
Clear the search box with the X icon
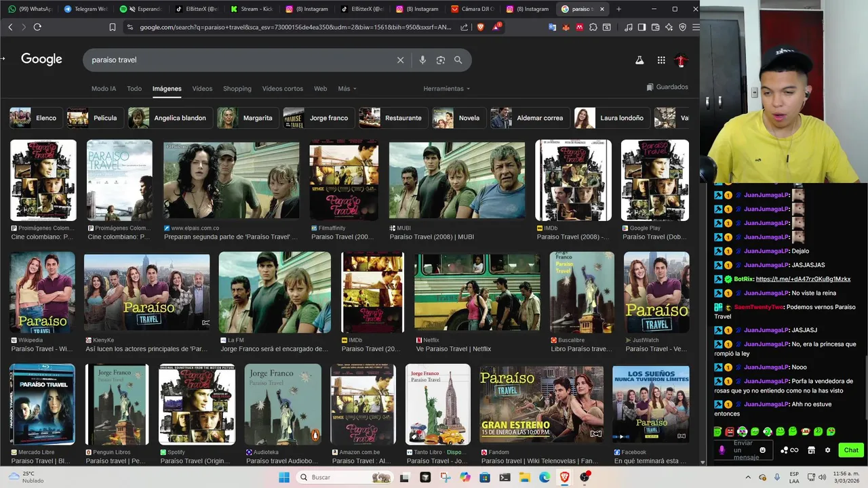[x=400, y=60]
